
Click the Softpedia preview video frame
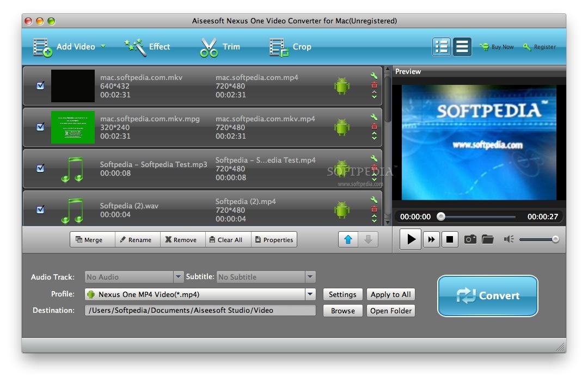(479, 143)
